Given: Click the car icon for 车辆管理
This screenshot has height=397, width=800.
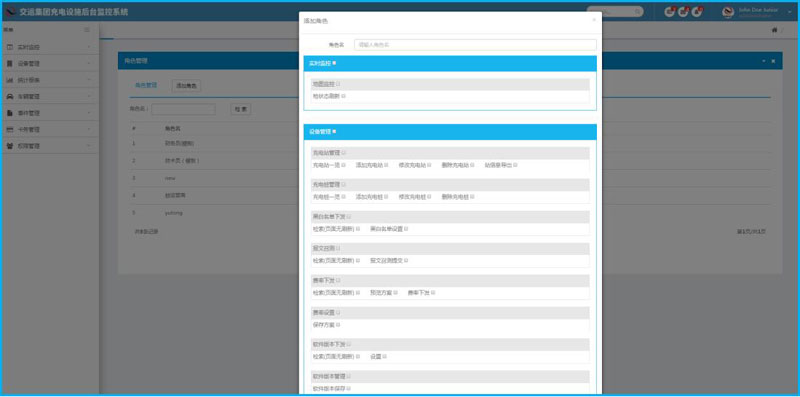Looking at the screenshot, I should click(x=10, y=96).
